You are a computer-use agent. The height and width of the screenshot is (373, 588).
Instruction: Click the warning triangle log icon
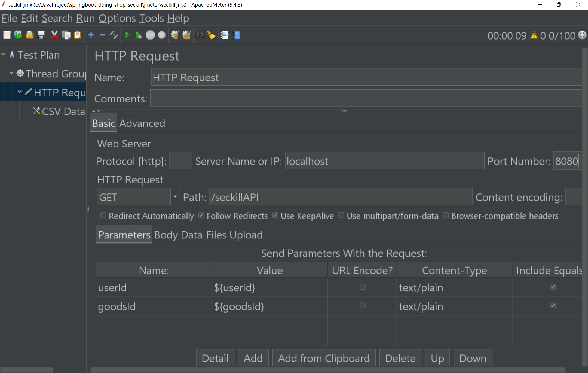point(534,35)
